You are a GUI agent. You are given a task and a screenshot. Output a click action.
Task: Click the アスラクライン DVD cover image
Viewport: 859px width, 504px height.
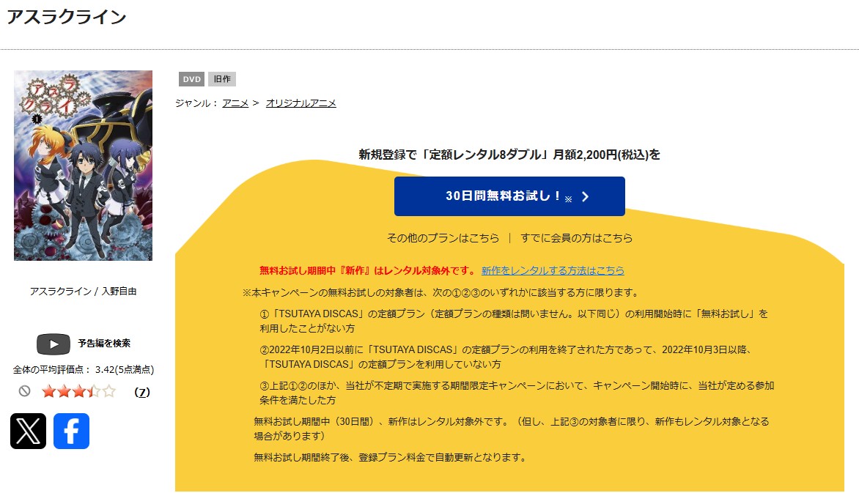point(83,166)
